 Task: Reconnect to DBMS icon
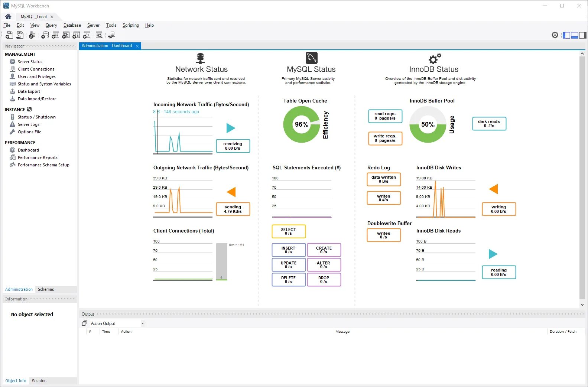pyautogui.click(x=111, y=35)
